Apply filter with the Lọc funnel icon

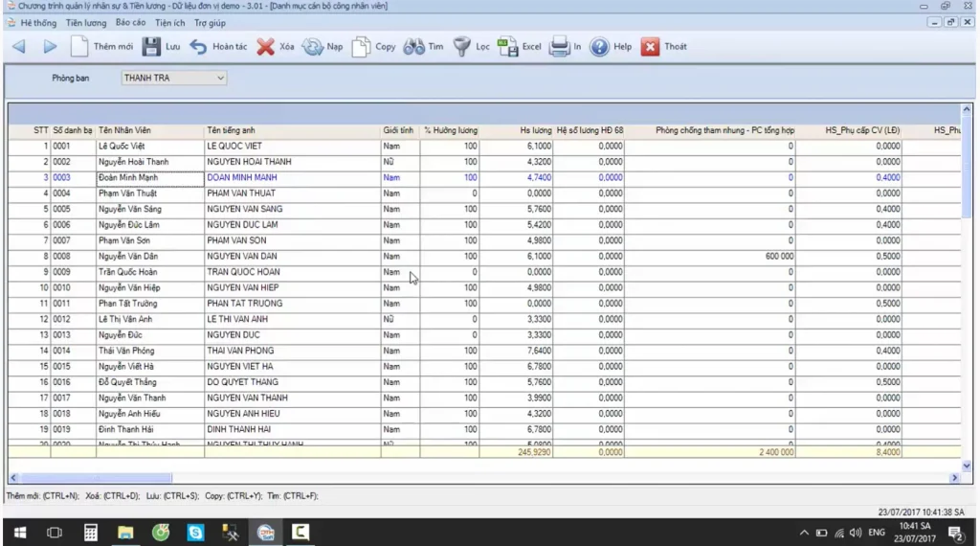coord(462,47)
